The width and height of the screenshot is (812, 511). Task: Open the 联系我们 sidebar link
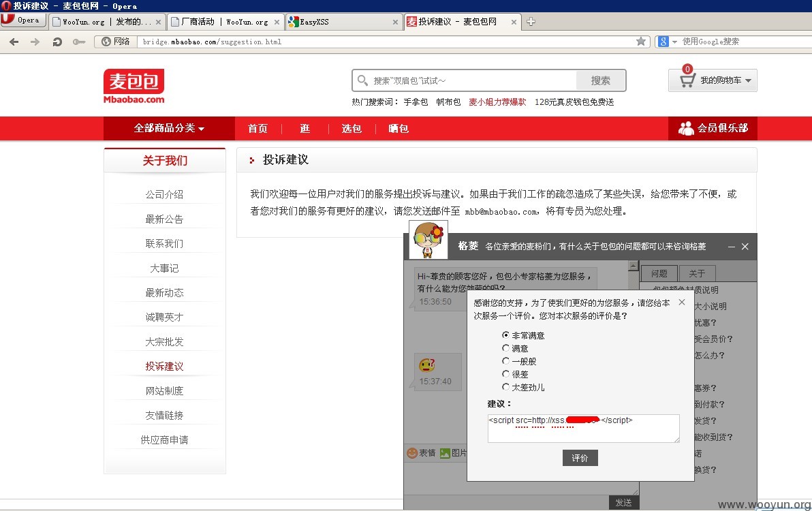coord(164,243)
